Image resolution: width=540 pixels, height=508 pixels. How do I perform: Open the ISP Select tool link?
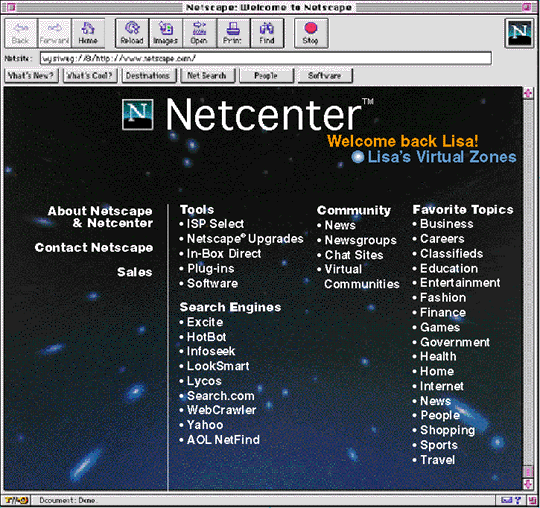coord(215,224)
